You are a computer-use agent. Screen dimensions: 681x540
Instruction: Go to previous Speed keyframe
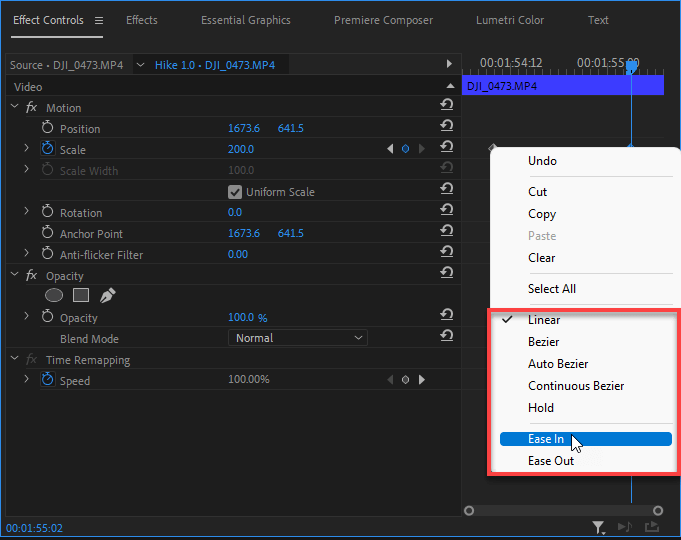tap(390, 380)
